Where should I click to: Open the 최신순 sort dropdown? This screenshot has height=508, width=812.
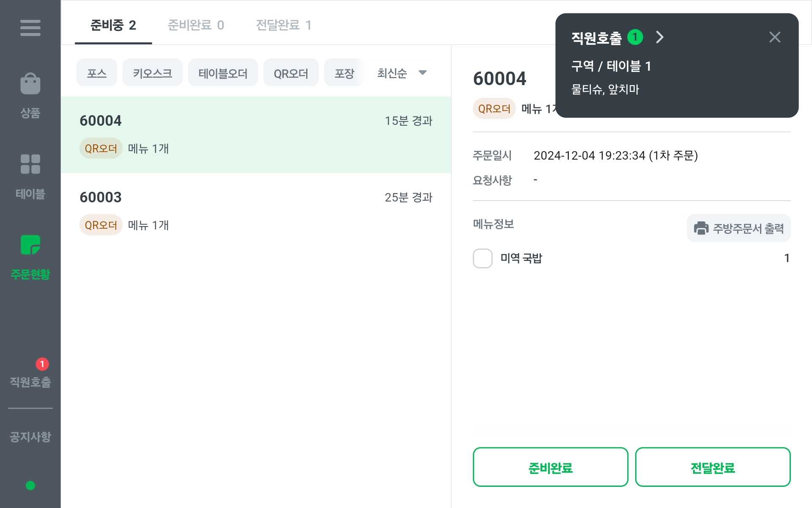[x=402, y=73]
